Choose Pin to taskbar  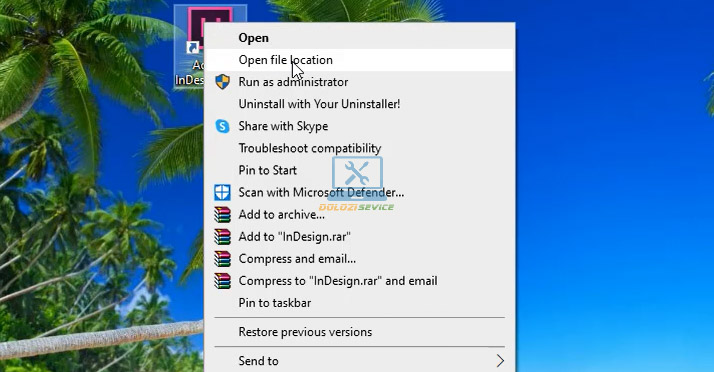click(x=360, y=303)
